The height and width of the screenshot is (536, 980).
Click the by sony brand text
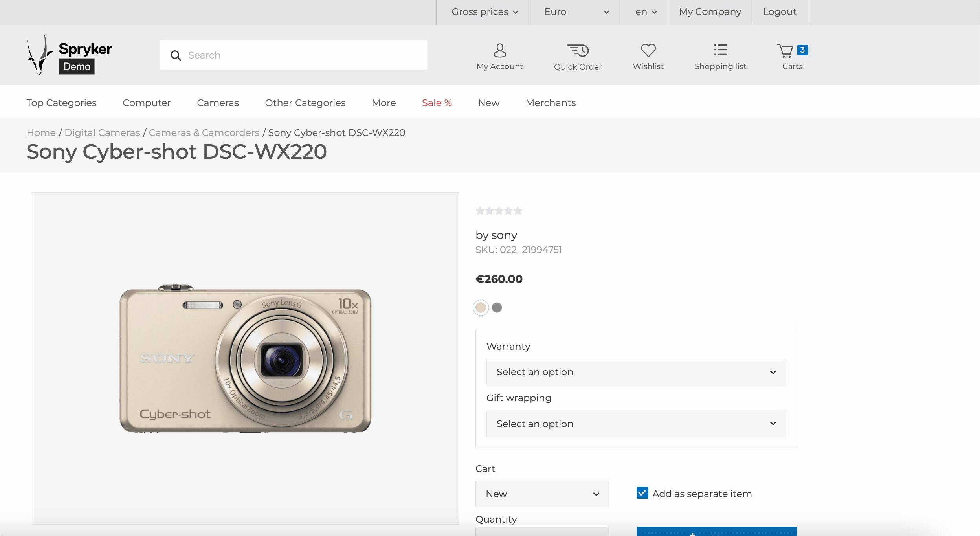[x=496, y=235]
